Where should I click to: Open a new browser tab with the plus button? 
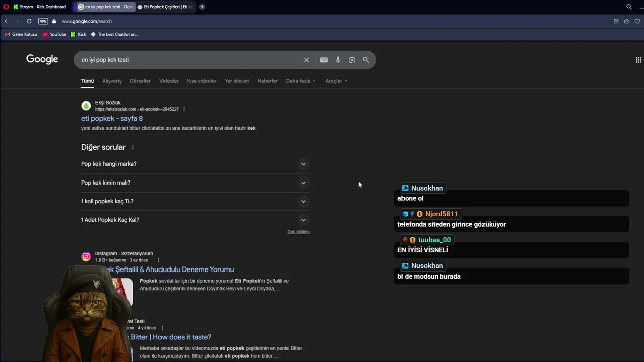pos(202,7)
